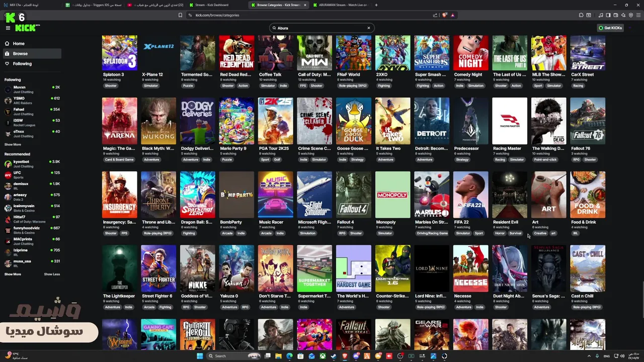
Task: Open kyootbot channel in Recommended list
Action: pyautogui.click(x=32, y=164)
